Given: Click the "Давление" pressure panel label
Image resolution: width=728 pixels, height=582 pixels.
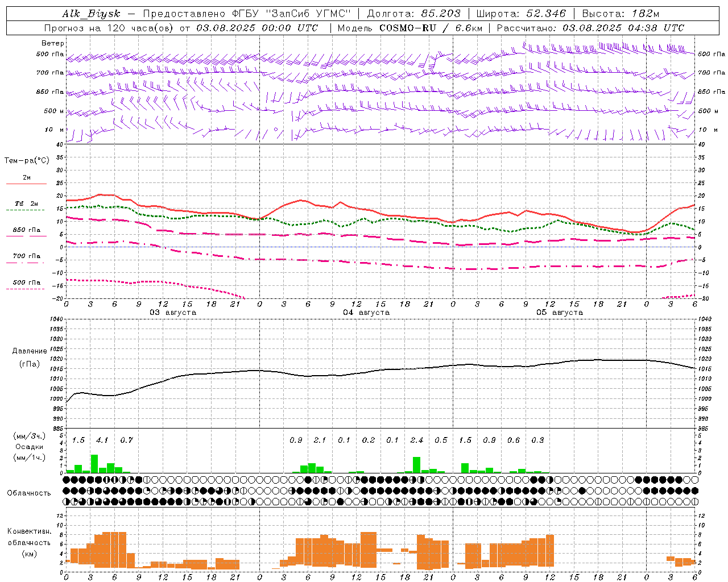Looking at the screenshot, I should coord(30,351).
